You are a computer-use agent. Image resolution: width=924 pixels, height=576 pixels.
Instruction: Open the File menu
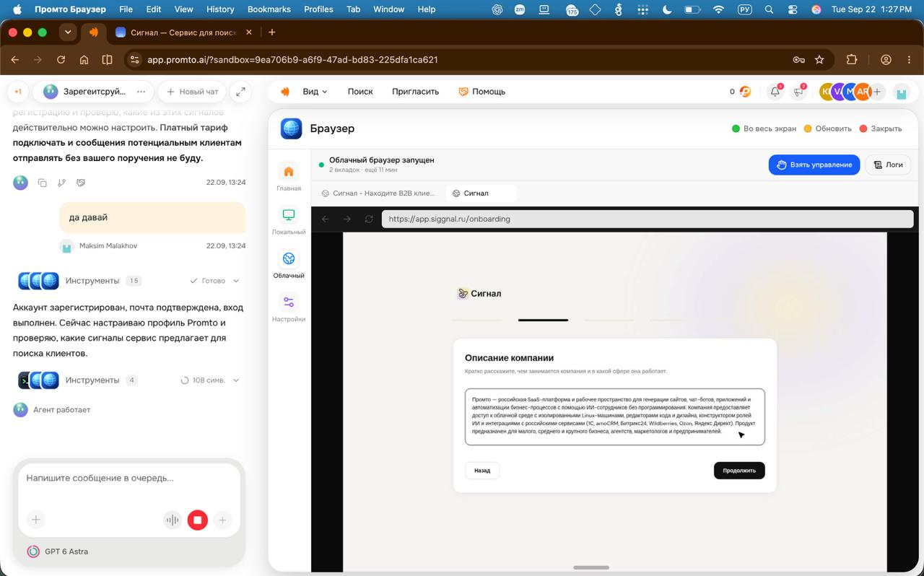(126, 9)
